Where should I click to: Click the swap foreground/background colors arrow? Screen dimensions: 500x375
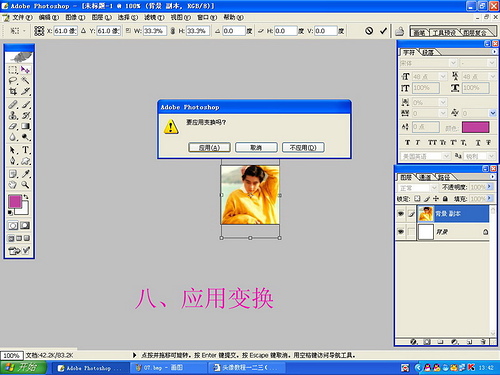pyautogui.click(x=26, y=197)
